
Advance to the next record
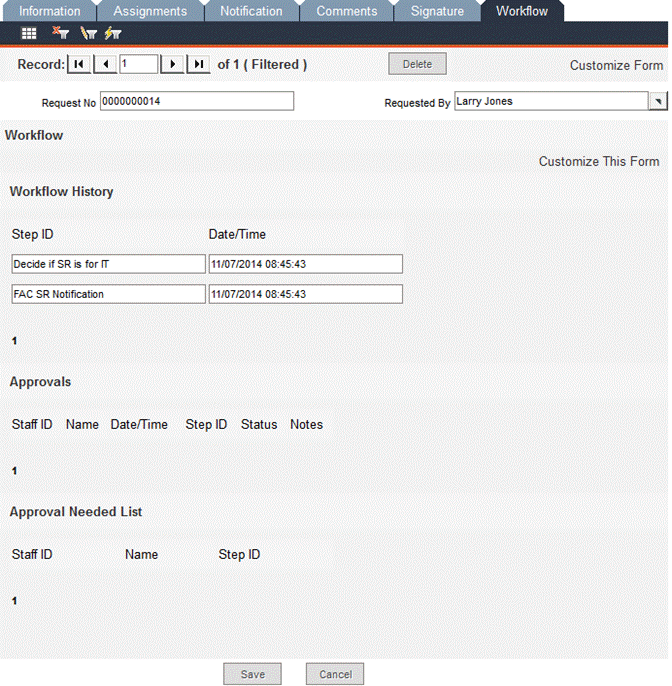[174, 64]
